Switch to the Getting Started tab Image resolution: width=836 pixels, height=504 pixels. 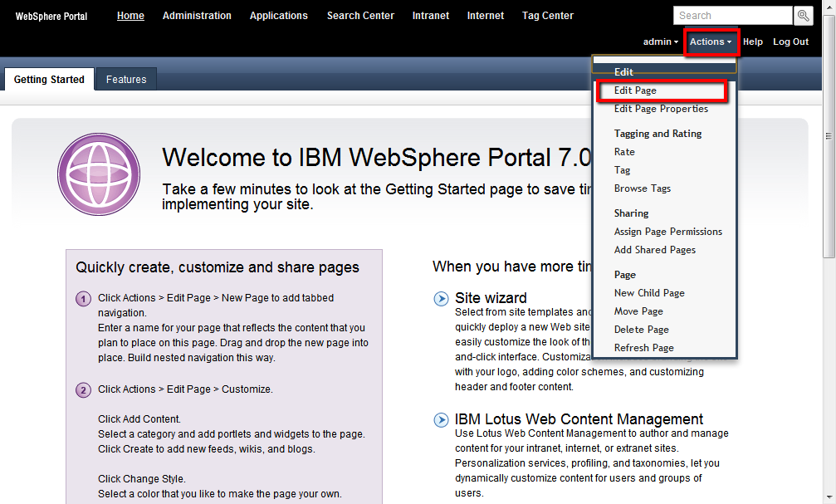tap(49, 80)
